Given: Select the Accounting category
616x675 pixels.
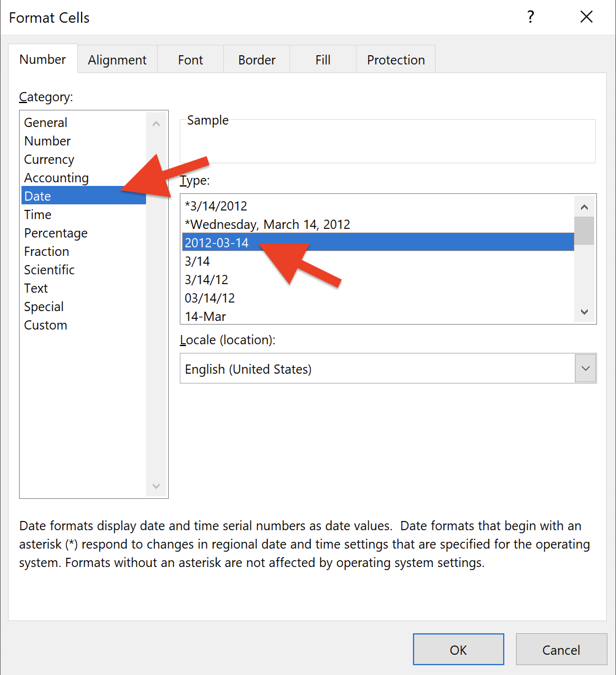Looking at the screenshot, I should (56, 177).
